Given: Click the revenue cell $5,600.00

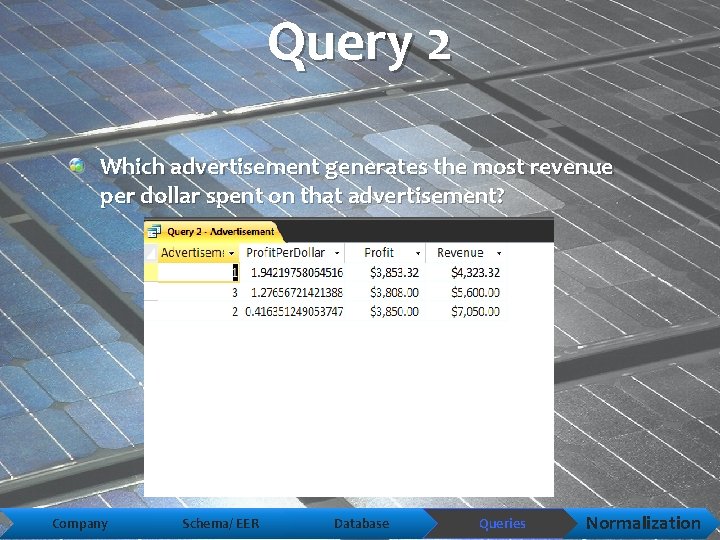Looking at the screenshot, I should click(475, 292).
